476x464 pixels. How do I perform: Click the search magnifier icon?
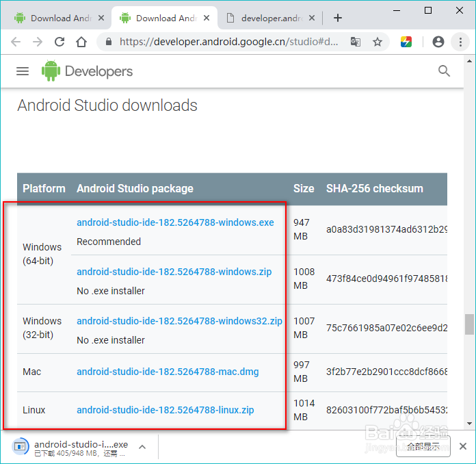click(445, 71)
